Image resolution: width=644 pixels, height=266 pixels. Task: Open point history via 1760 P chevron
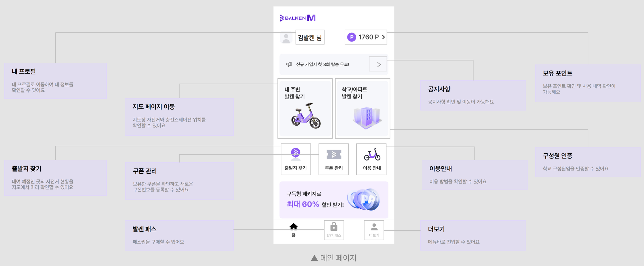coord(383,37)
